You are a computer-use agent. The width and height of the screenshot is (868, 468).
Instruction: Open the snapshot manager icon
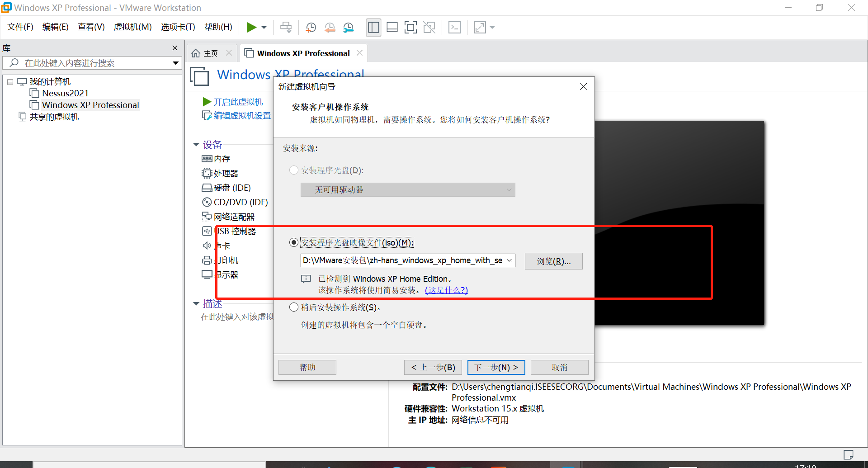click(348, 28)
